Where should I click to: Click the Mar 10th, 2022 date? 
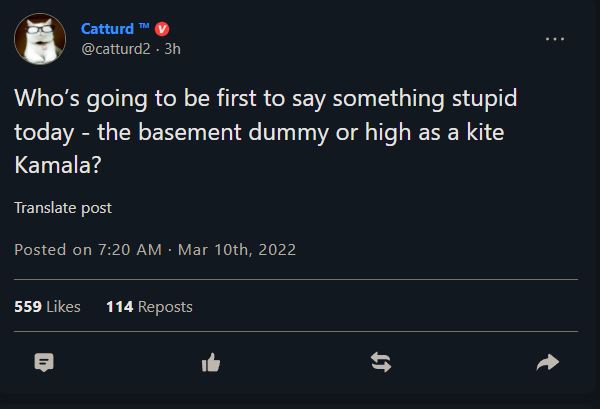(237, 250)
